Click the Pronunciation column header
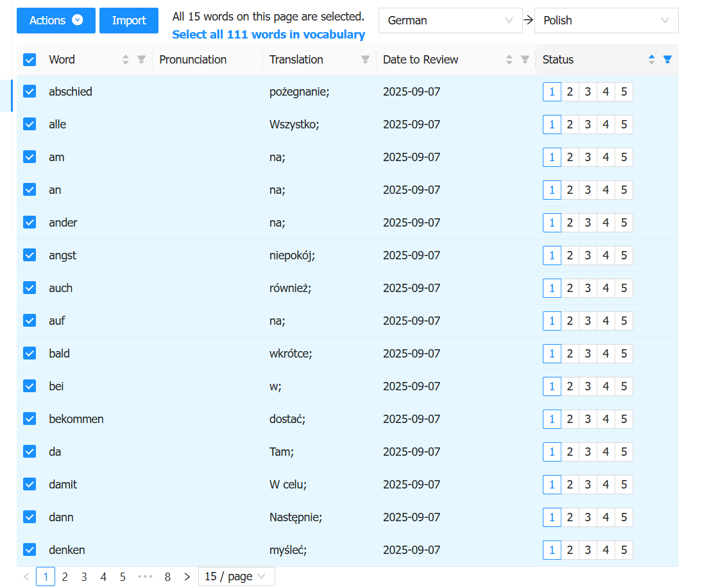This screenshot has height=588, width=707. pos(192,60)
